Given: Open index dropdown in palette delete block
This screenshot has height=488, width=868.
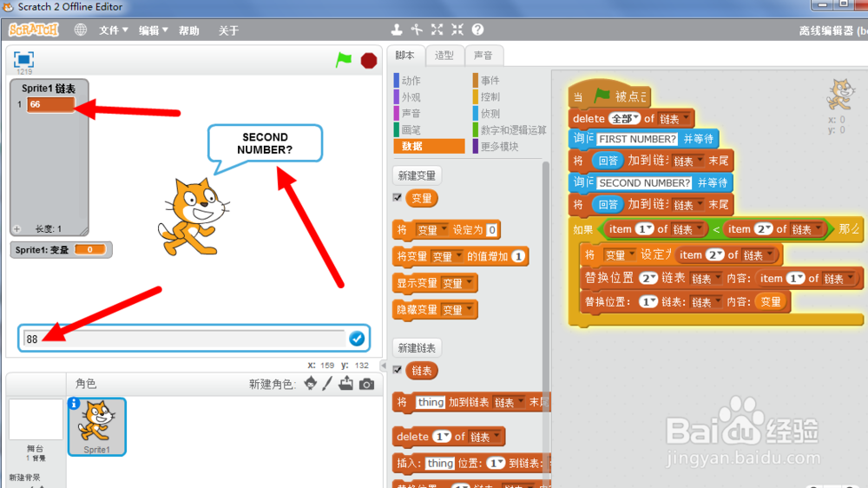Looking at the screenshot, I should coord(442,437).
